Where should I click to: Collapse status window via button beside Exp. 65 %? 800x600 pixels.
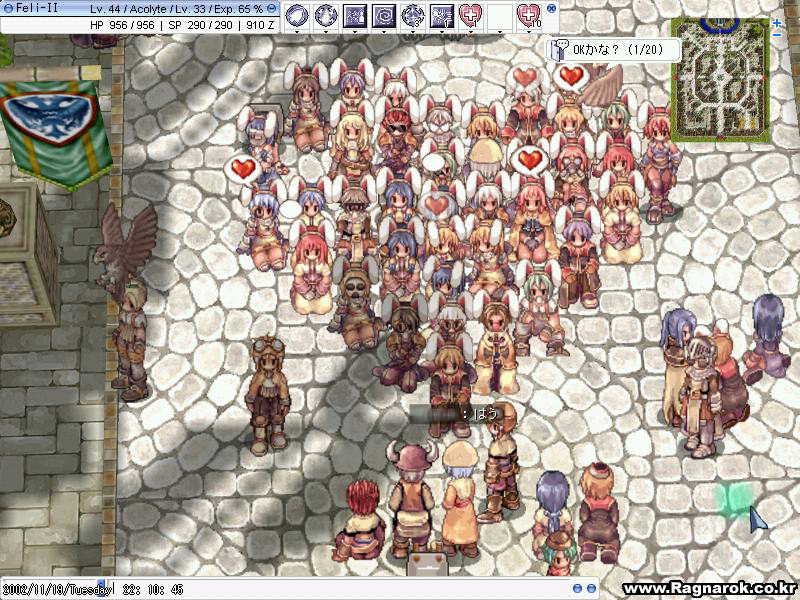(x=272, y=8)
